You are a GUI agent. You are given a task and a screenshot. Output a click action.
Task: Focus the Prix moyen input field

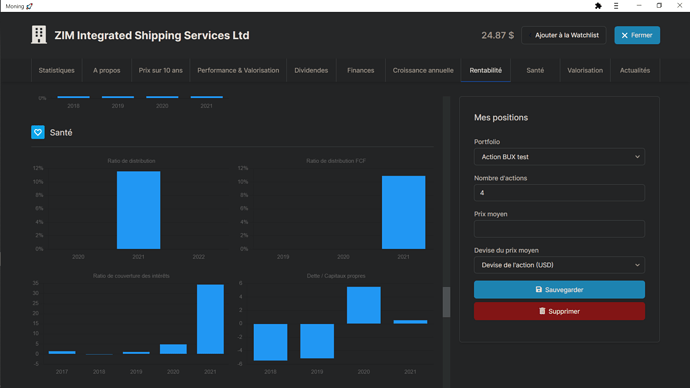(x=559, y=229)
